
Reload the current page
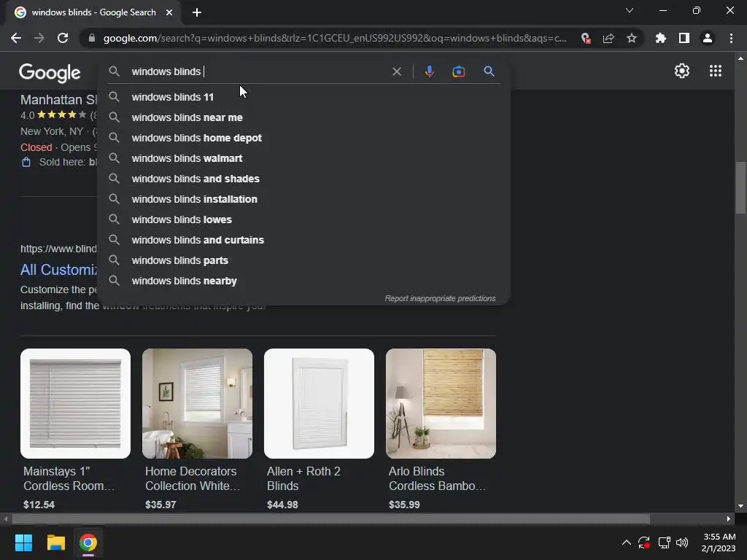[63, 38]
